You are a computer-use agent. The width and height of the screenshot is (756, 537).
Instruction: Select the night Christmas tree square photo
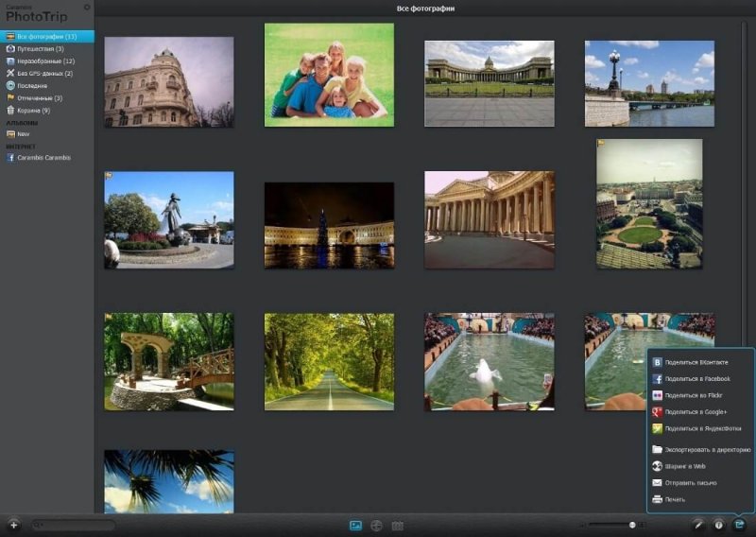(x=329, y=225)
